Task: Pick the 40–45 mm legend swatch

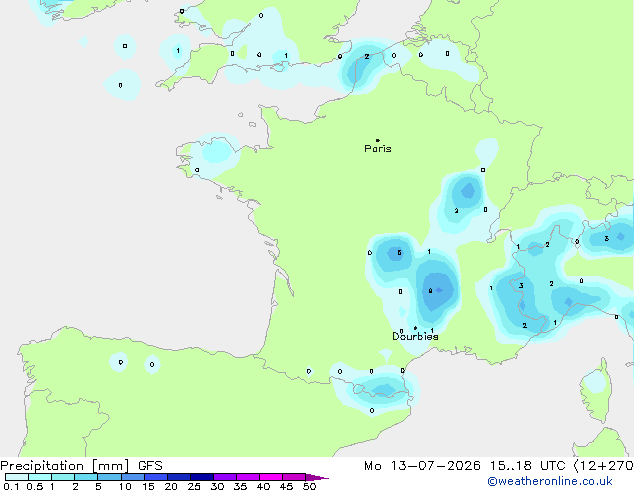Action: [x=271, y=477]
